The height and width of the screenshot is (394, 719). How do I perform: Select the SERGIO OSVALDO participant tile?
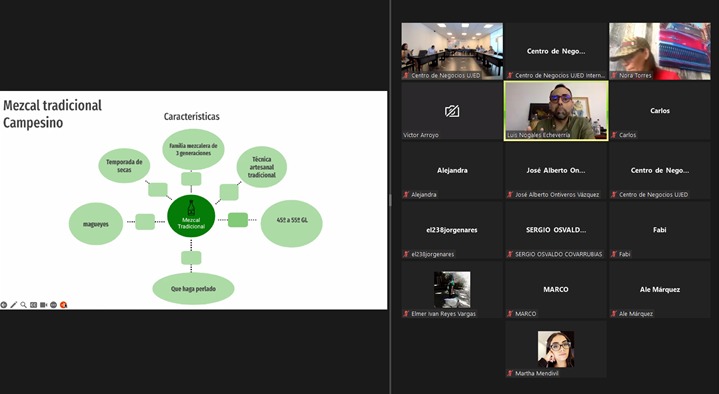pos(556,230)
